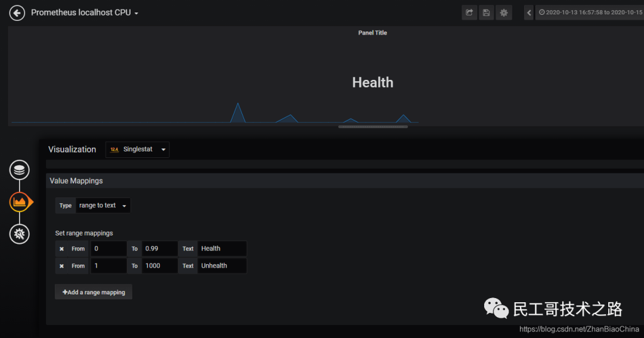Open the range to text type dropdown
The height and width of the screenshot is (338, 644).
coord(103,205)
